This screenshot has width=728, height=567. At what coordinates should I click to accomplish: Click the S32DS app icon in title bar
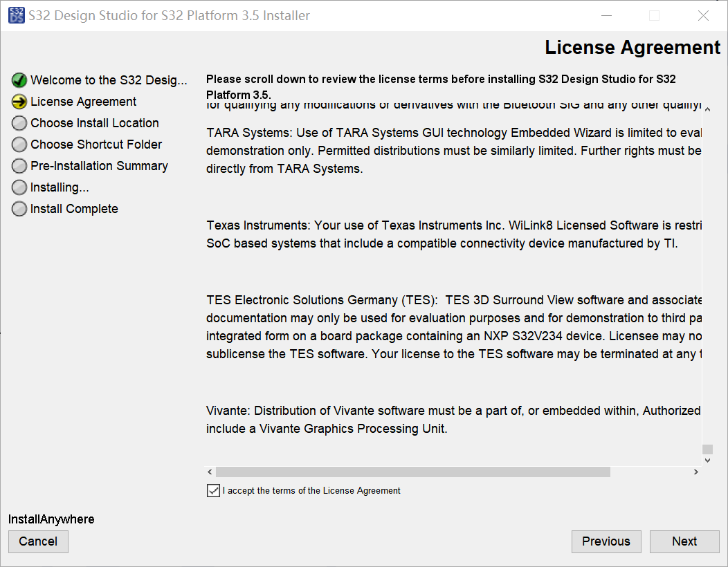pos(16,15)
